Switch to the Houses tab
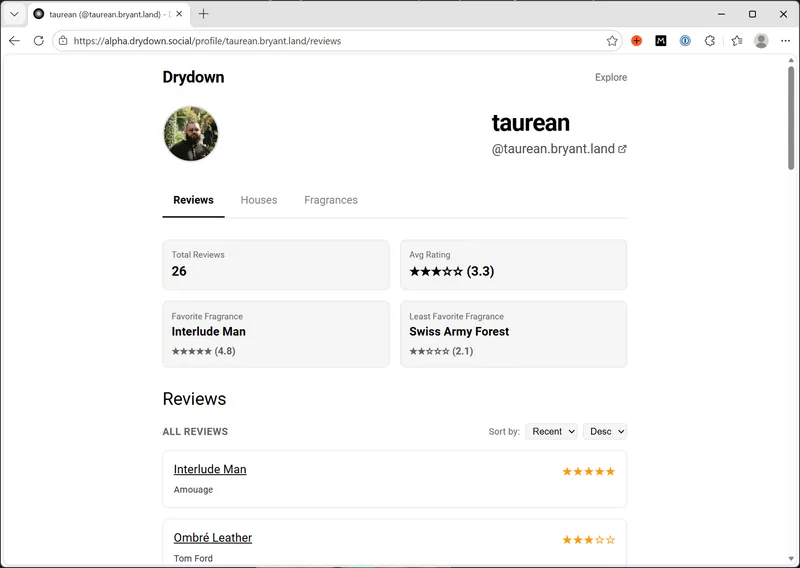800x568 pixels. [259, 200]
